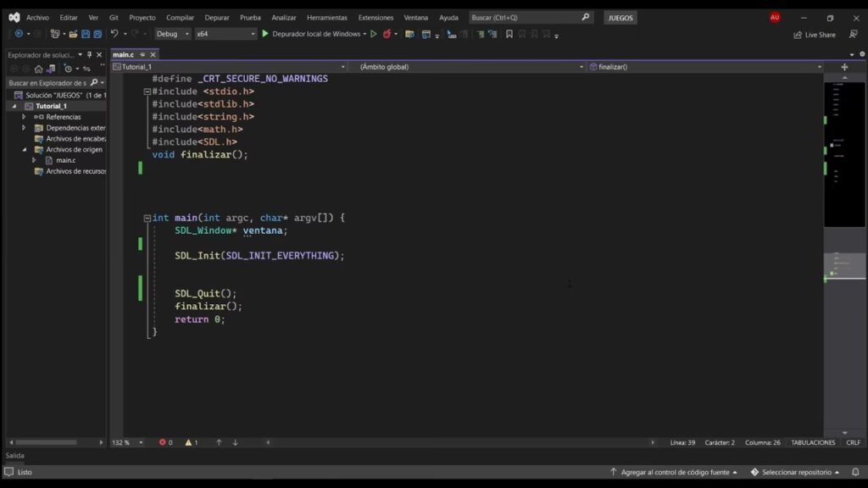Click the notifications bell in status bar
The width and height of the screenshot is (868, 488).
pos(855,472)
